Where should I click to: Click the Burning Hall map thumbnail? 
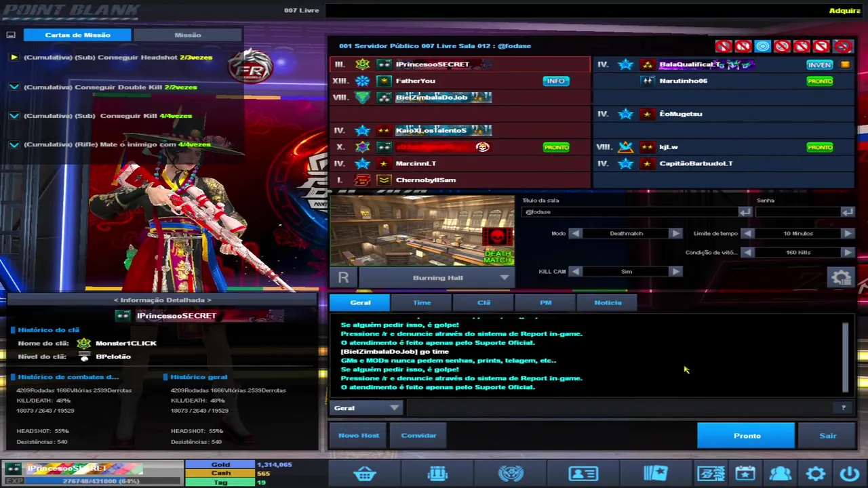point(422,230)
